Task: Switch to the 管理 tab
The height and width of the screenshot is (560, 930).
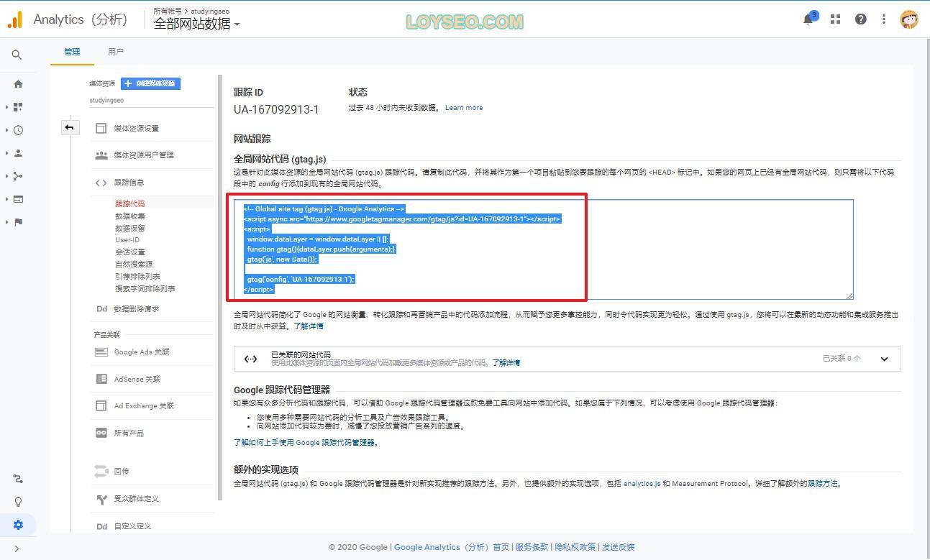Action: 72,52
